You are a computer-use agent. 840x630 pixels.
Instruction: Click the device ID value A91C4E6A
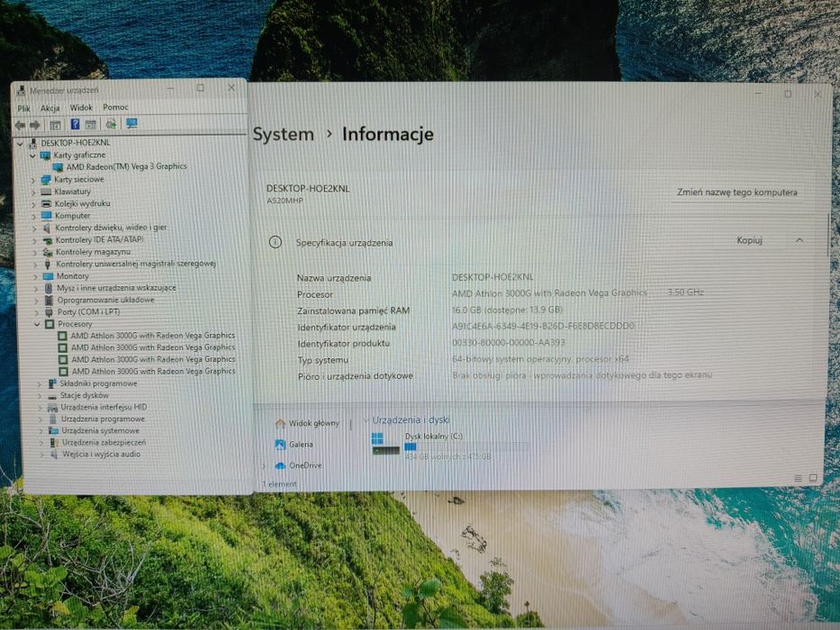click(543, 326)
